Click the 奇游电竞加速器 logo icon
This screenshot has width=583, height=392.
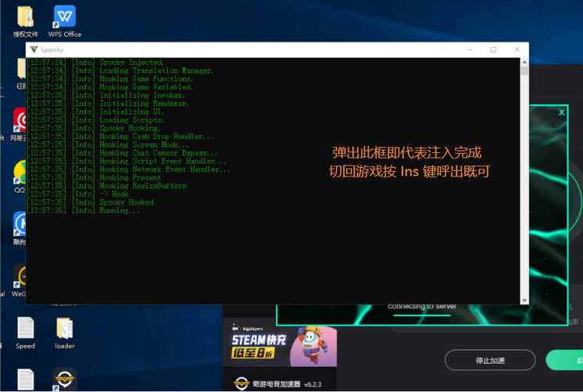241,383
